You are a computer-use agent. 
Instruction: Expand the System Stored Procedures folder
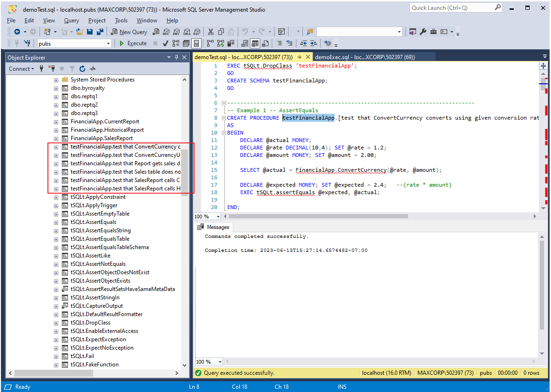tap(56, 79)
